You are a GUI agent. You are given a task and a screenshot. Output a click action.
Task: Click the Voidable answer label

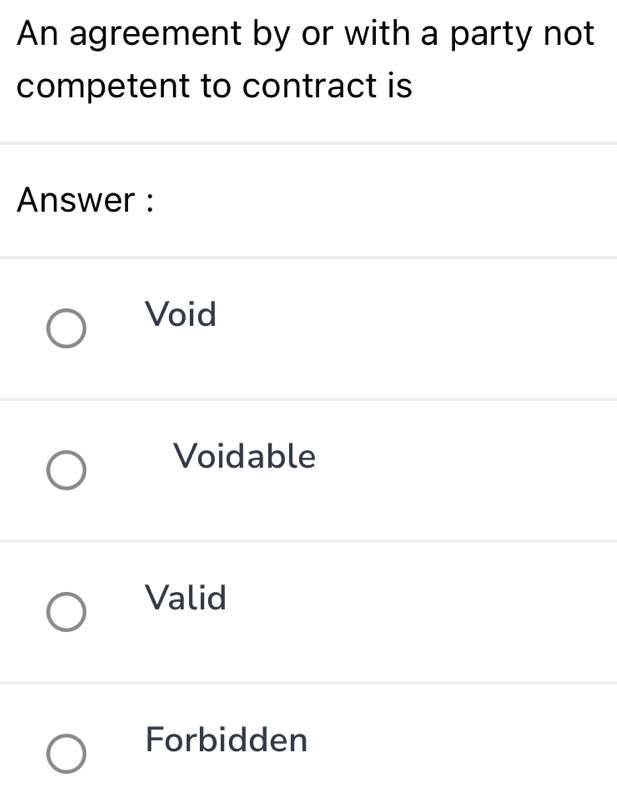coord(245,458)
